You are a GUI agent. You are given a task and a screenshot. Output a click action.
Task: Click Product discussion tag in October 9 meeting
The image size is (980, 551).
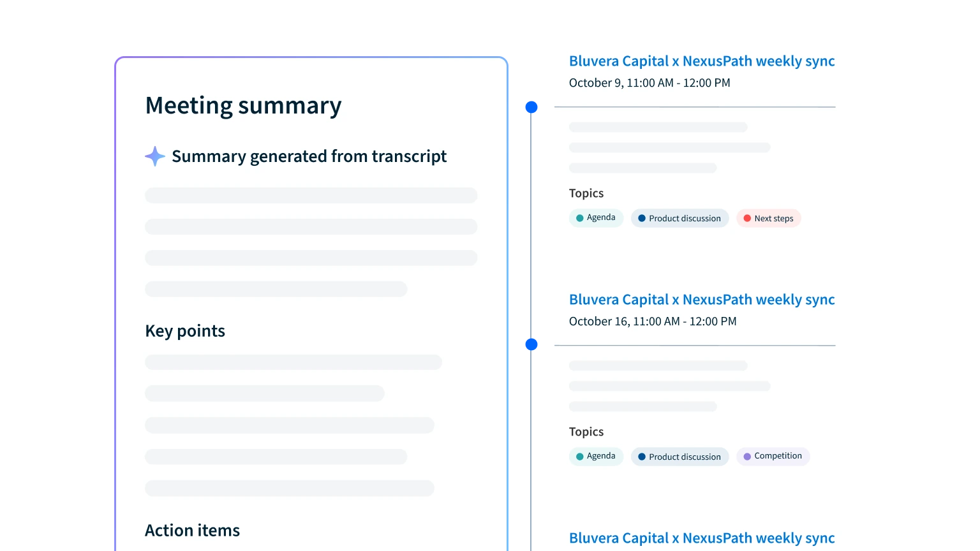click(679, 218)
